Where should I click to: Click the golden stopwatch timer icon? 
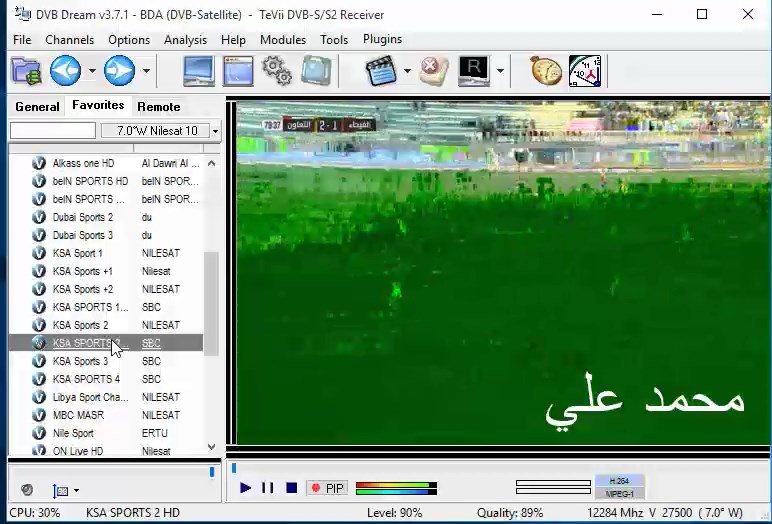click(546, 71)
